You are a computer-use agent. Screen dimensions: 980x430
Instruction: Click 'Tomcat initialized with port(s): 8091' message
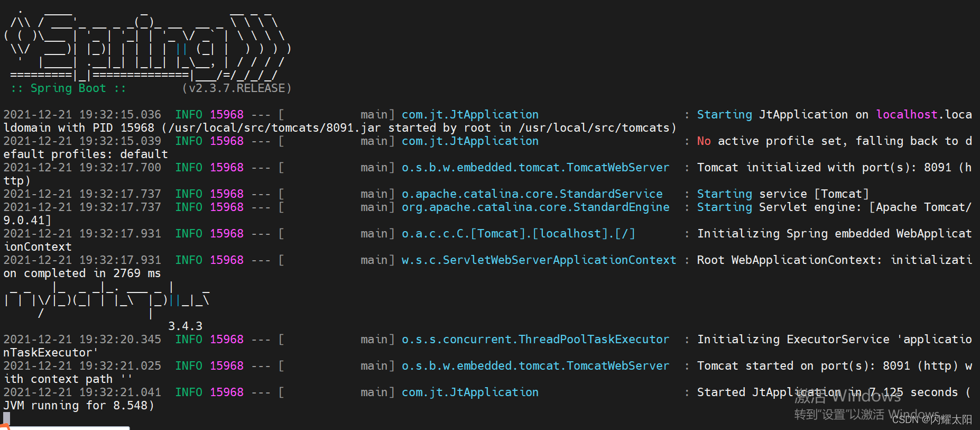824,168
